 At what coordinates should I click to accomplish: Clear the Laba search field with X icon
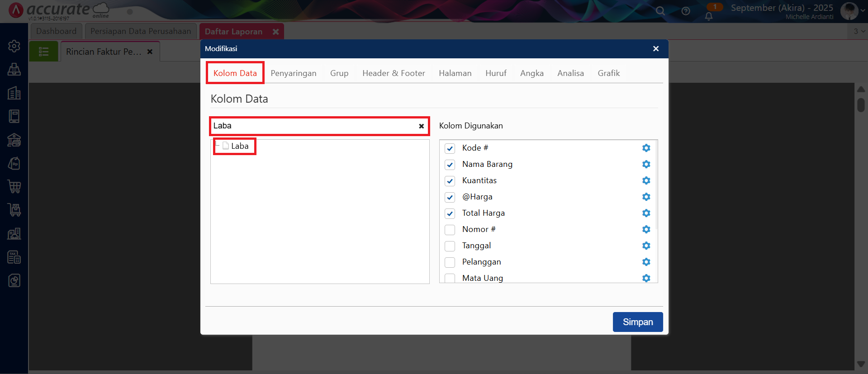(x=421, y=126)
